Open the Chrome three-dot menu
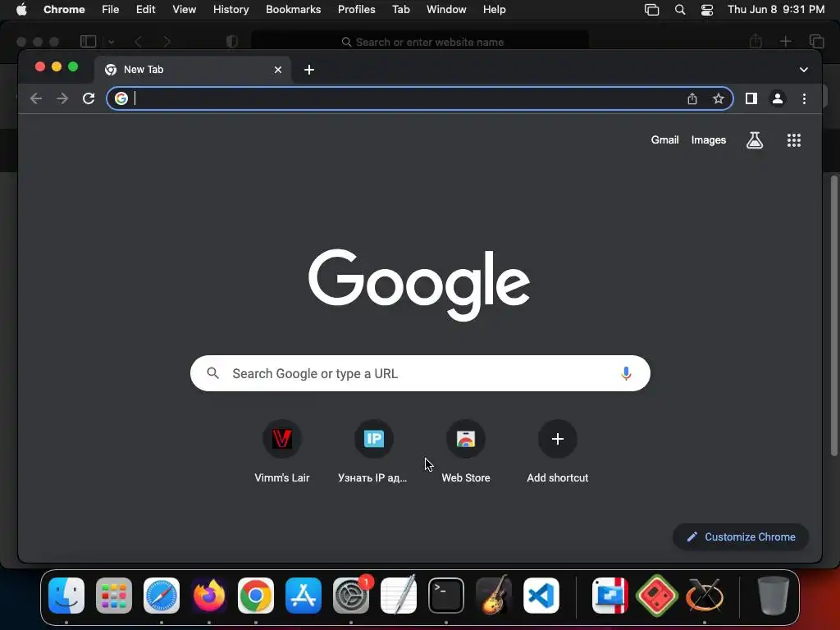Image resolution: width=840 pixels, height=630 pixels. point(804,98)
